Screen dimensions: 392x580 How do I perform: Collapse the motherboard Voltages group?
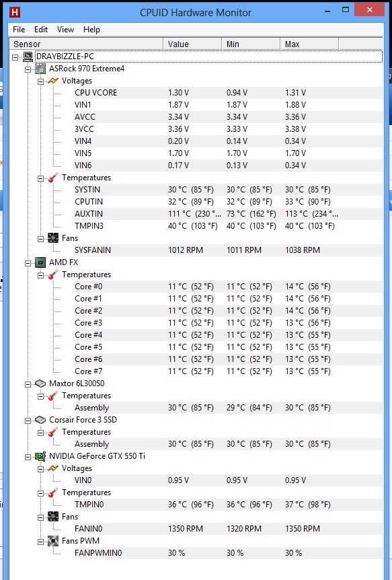40,81
